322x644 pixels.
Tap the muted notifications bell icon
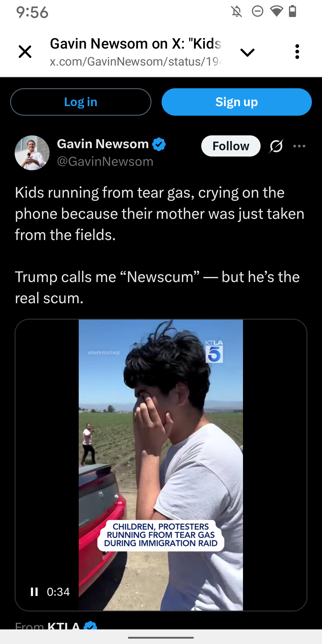pos(237,11)
